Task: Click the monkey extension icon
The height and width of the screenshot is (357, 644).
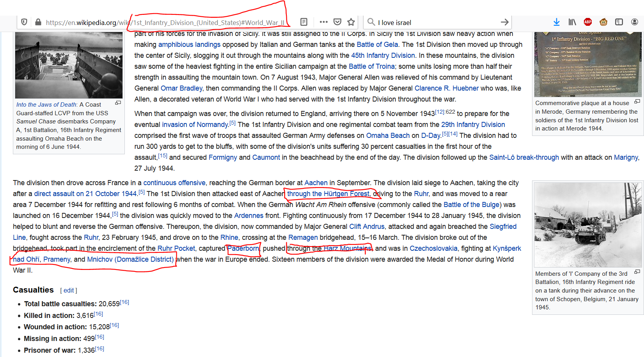Action: pos(603,22)
